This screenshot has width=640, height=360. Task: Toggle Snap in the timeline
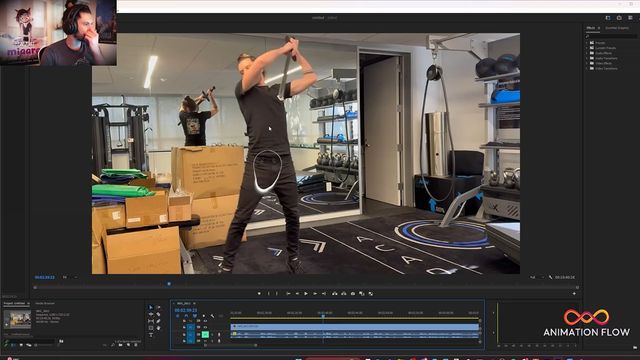coord(186,316)
